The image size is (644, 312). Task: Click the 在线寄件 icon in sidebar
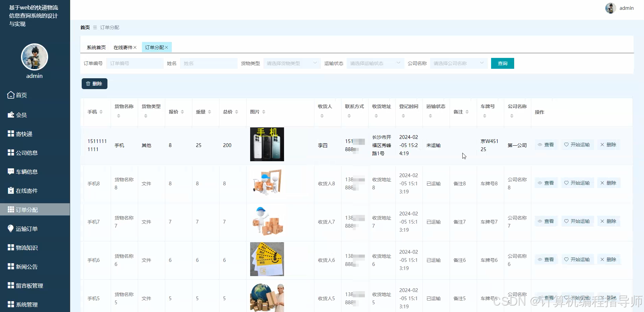click(x=11, y=191)
